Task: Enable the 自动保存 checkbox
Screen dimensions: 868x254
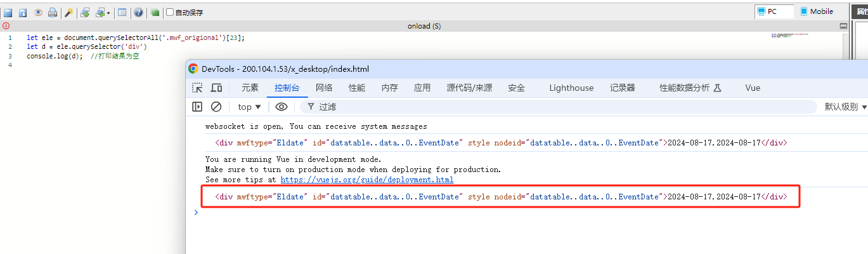Action: coord(170,13)
